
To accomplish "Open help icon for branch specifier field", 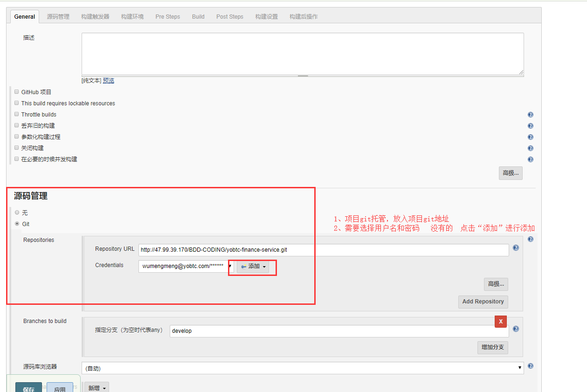I will tap(516, 329).
